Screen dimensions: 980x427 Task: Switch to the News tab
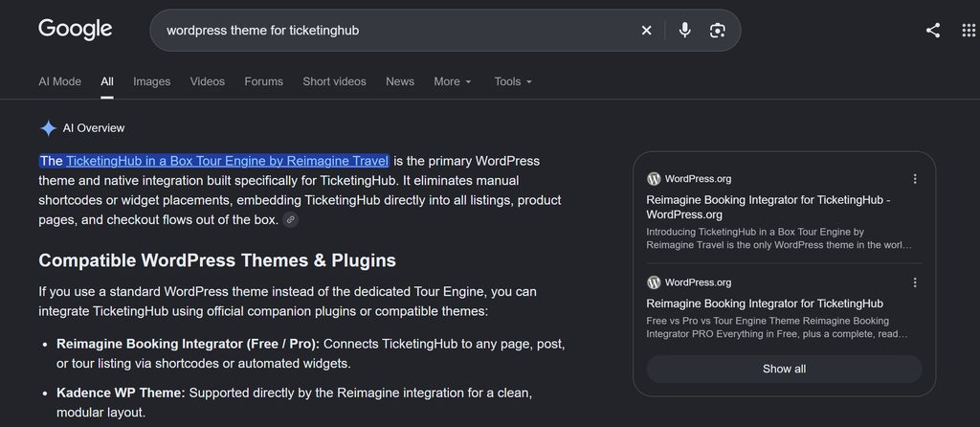click(x=400, y=81)
